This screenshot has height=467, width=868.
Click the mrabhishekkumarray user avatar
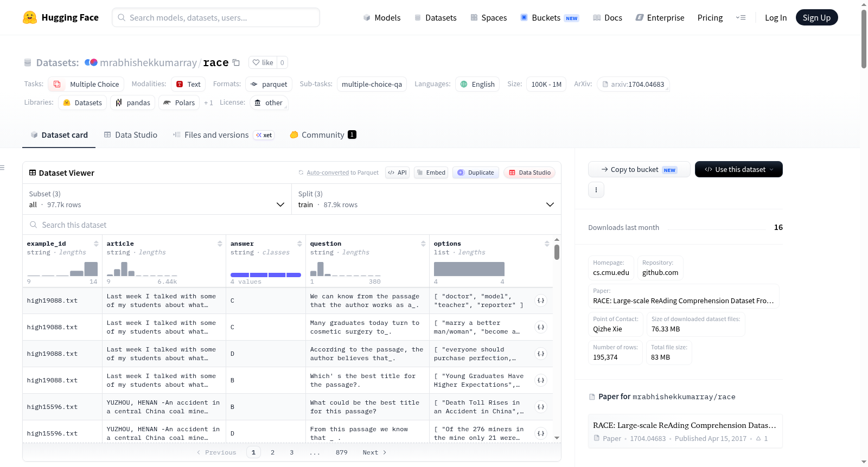coord(91,62)
